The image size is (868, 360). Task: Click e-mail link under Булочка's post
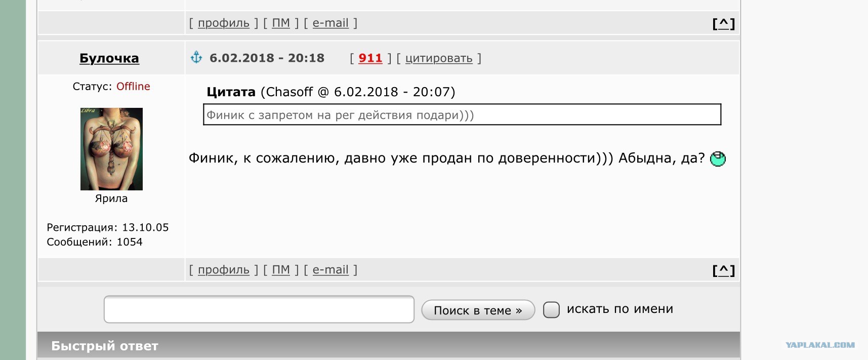click(330, 270)
